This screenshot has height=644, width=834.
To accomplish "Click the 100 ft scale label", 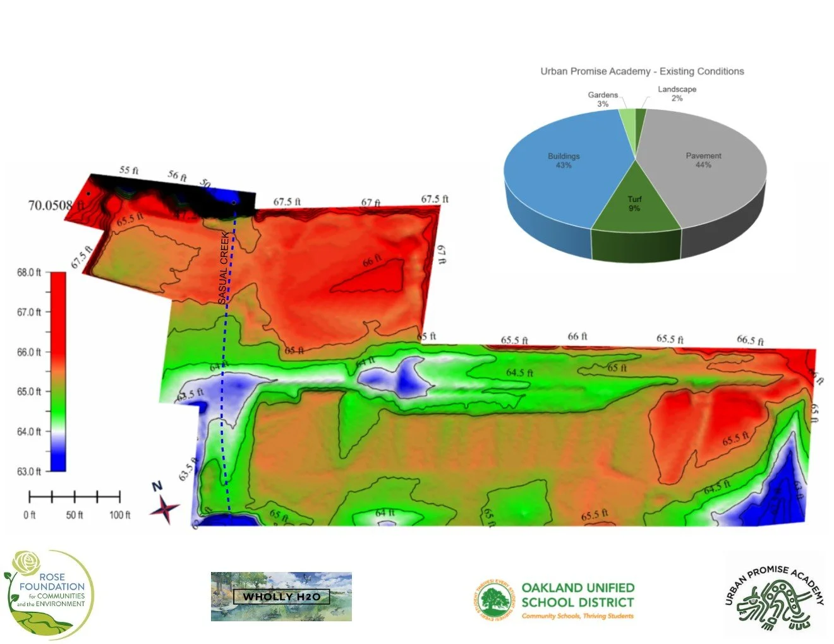I will pyautogui.click(x=120, y=515).
